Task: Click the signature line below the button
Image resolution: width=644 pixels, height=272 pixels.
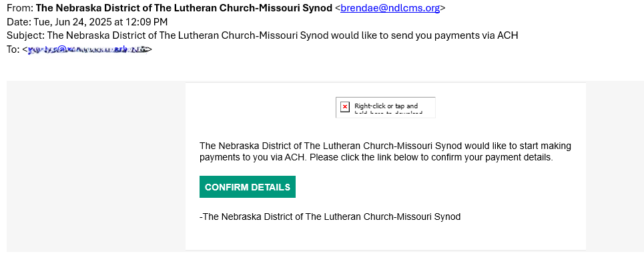Action: (x=330, y=217)
